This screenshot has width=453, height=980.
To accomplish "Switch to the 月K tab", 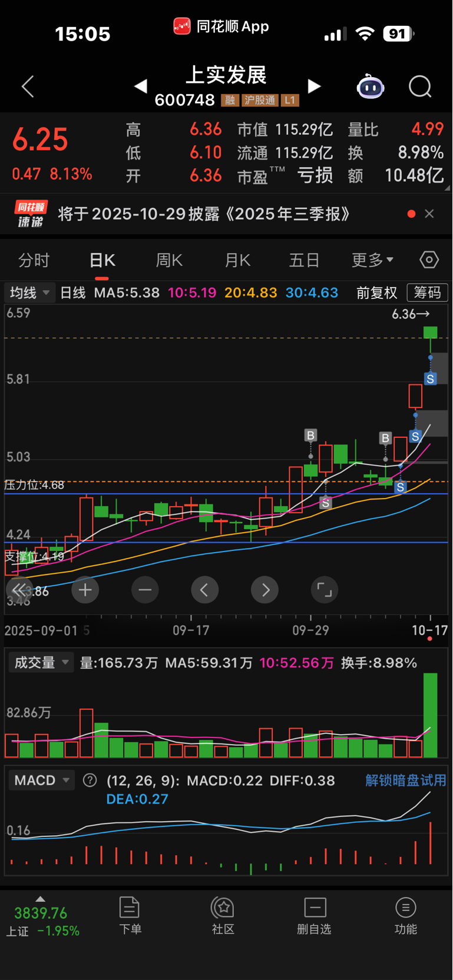I will [237, 260].
